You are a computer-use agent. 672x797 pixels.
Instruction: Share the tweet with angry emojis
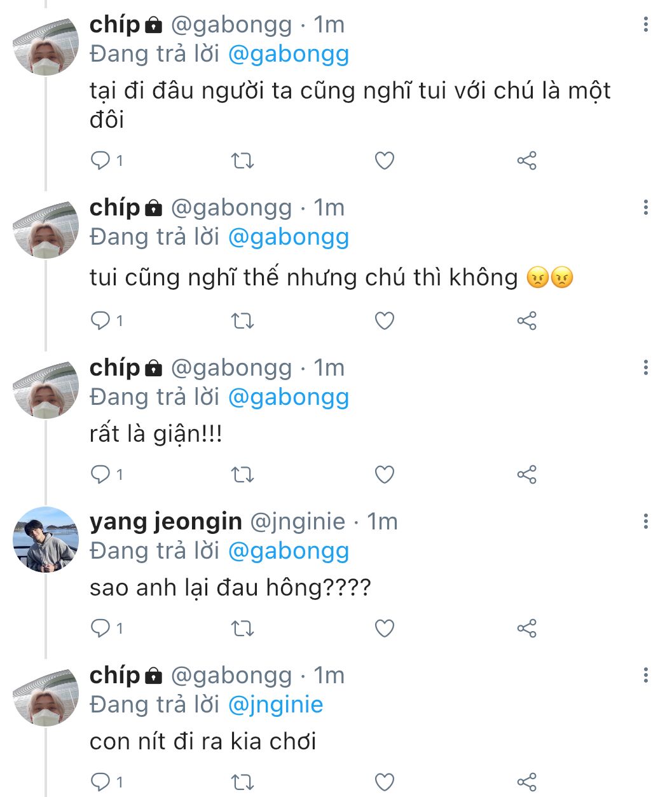tap(527, 321)
